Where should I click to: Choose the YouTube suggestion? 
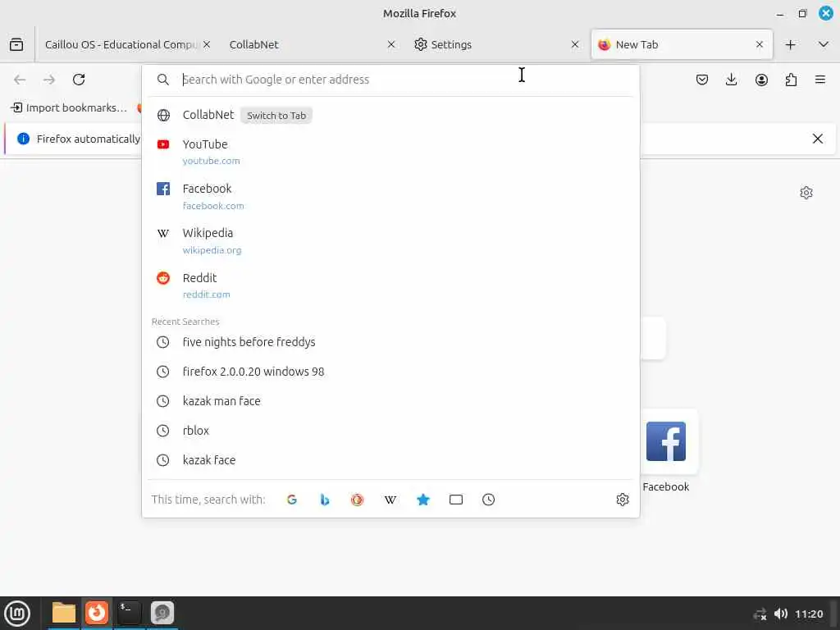tap(390, 152)
